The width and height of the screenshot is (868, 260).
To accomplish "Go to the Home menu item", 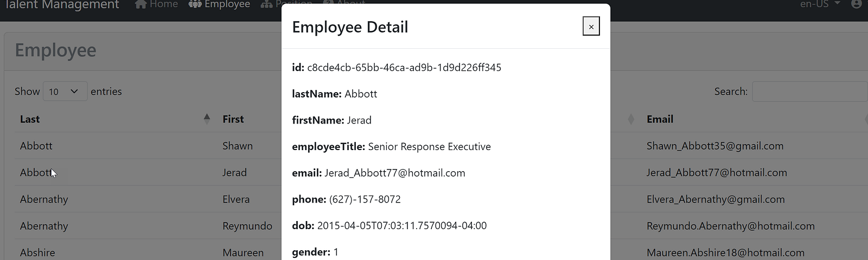I will pyautogui.click(x=157, y=4).
